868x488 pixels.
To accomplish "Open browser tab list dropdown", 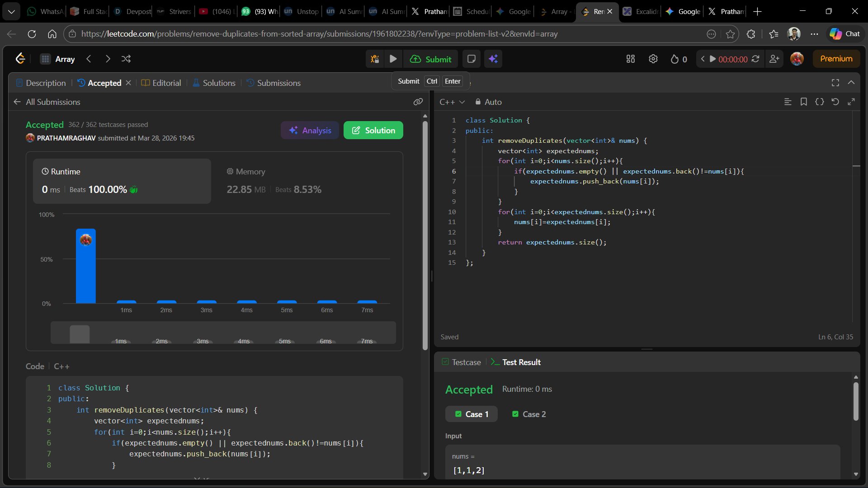I will tap(11, 11).
